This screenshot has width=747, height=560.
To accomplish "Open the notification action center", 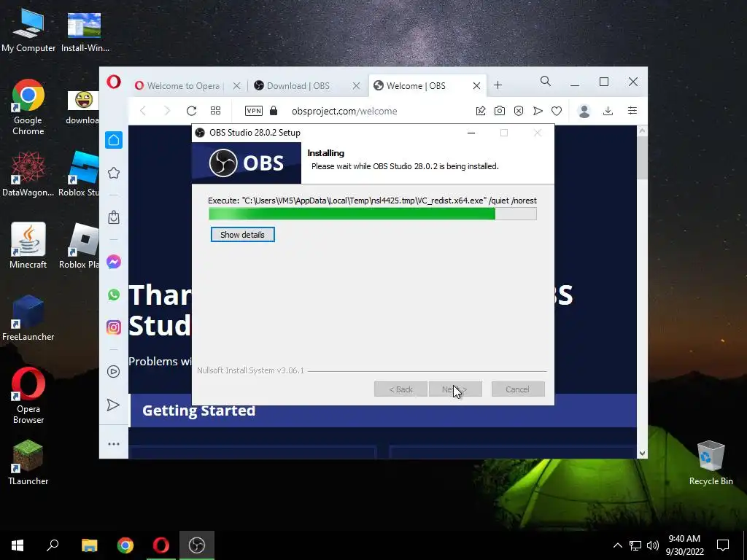I will coord(723,545).
